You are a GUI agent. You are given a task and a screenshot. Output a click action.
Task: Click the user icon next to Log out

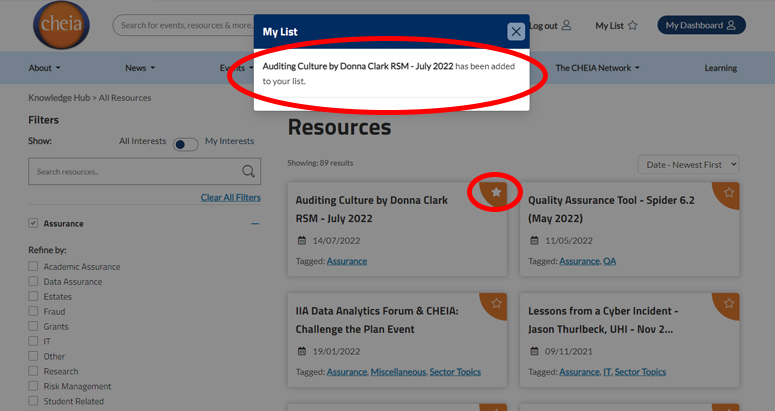(566, 25)
